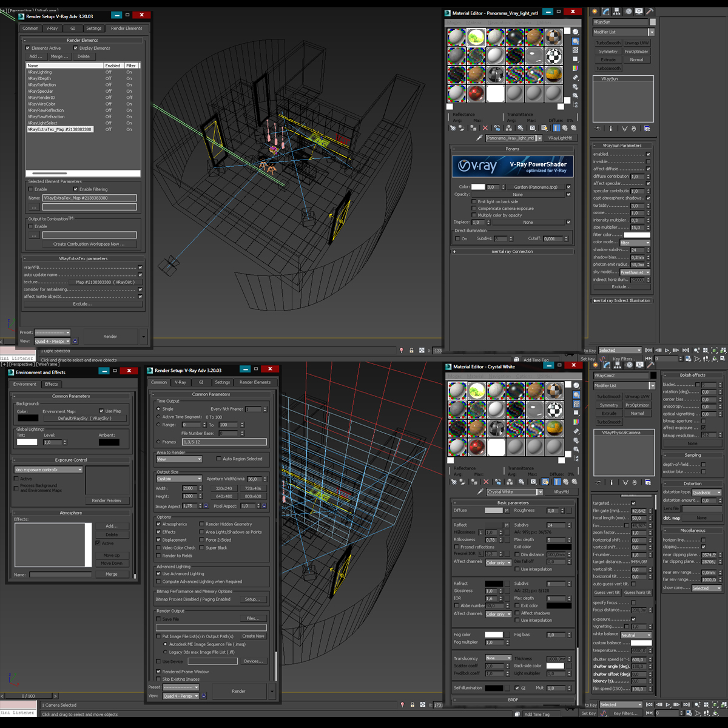The image size is (728, 728).
Task: Select the Pick Material from Object eyedropper
Action: tap(480, 138)
